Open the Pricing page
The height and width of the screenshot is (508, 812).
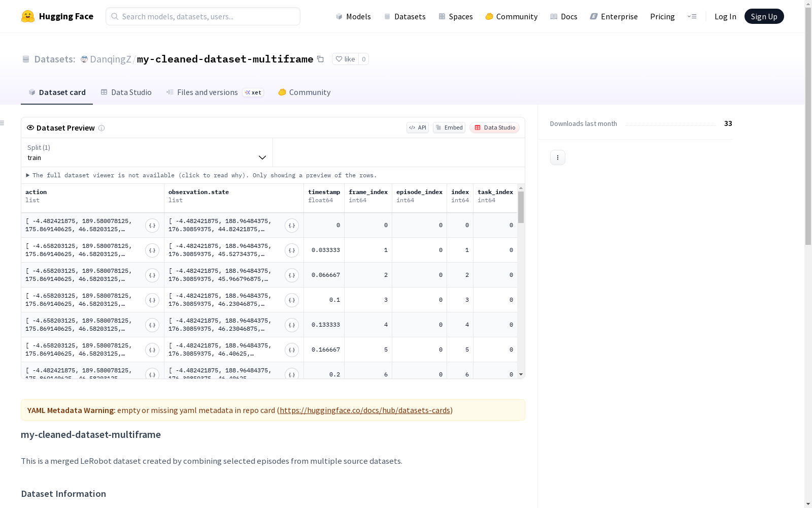point(662,16)
